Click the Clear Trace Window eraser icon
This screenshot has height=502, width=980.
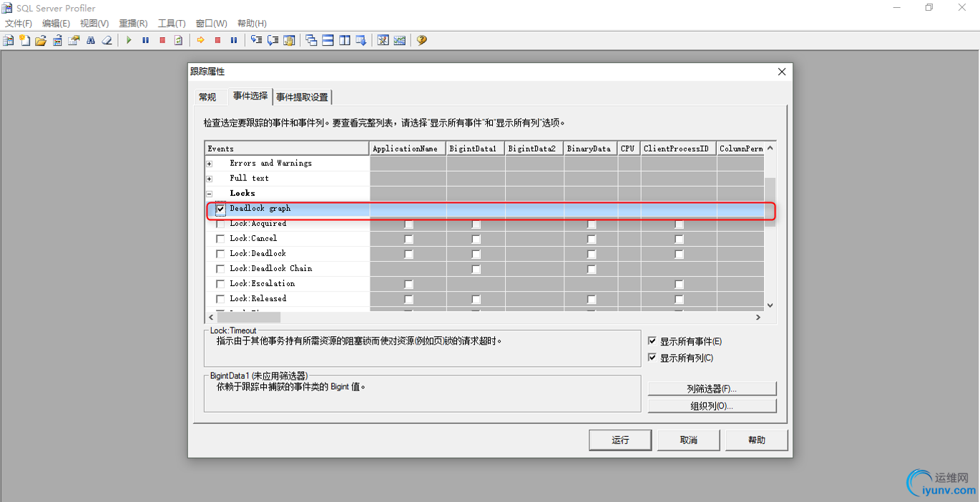(107, 40)
